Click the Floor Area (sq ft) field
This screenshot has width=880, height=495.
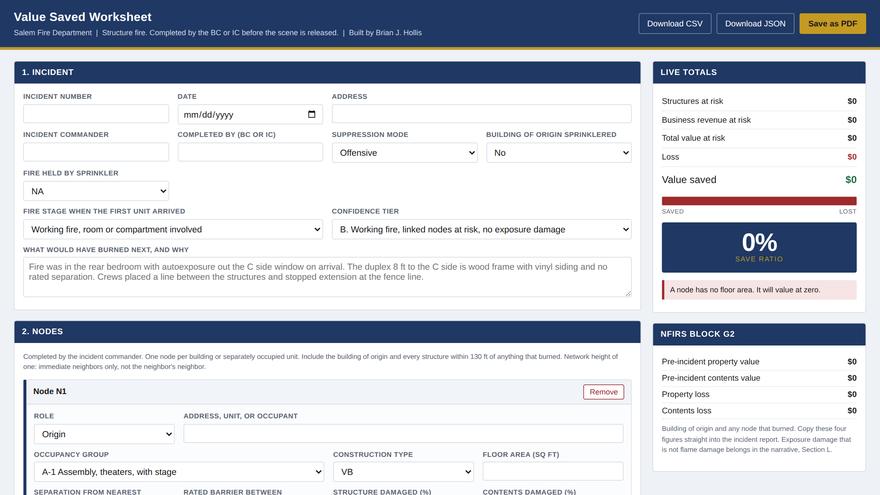[x=553, y=471]
